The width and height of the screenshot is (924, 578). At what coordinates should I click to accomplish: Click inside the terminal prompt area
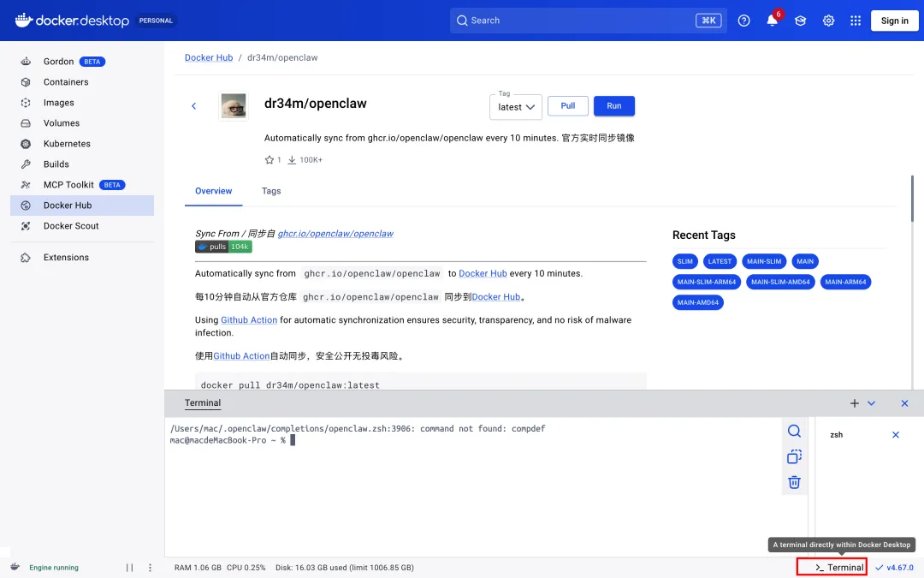tap(473, 487)
